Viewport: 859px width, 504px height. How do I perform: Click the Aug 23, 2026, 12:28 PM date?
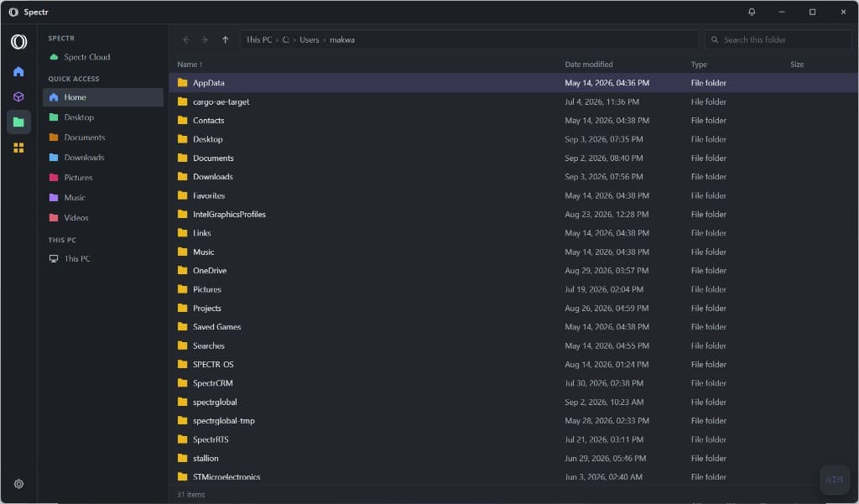[607, 214]
